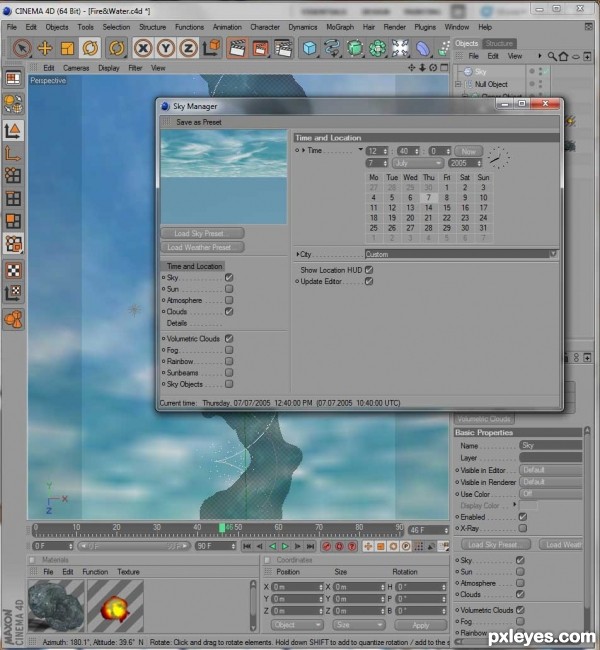The image size is (600, 650).
Task: Add array modeling object icon
Action: click(378, 48)
